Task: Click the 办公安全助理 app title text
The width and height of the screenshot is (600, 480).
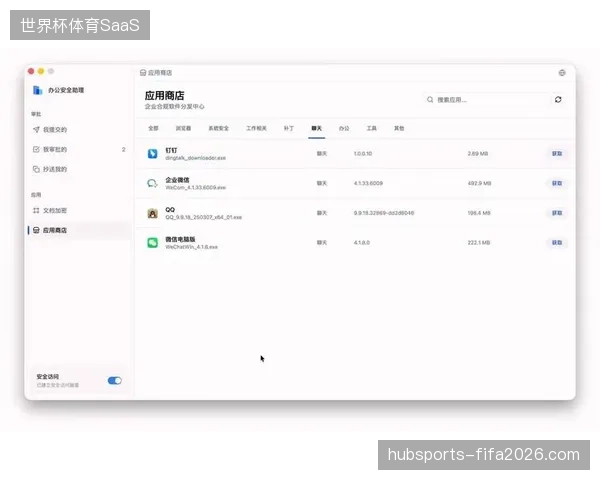Action: coord(66,90)
